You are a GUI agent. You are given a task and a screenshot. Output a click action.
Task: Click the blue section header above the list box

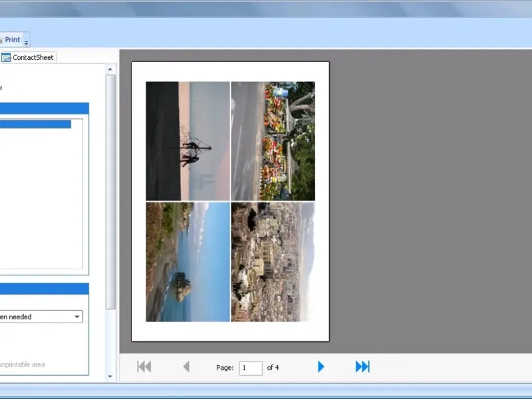point(44,108)
